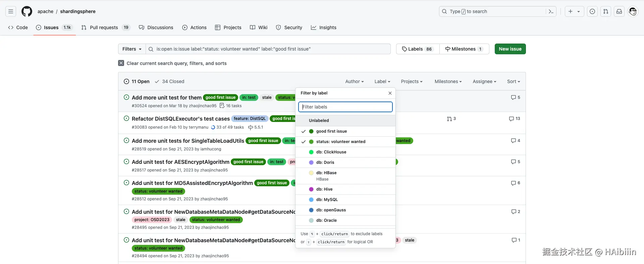The height and width of the screenshot is (264, 644).
Task: Select the db: Doris label
Action: (345, 162)
